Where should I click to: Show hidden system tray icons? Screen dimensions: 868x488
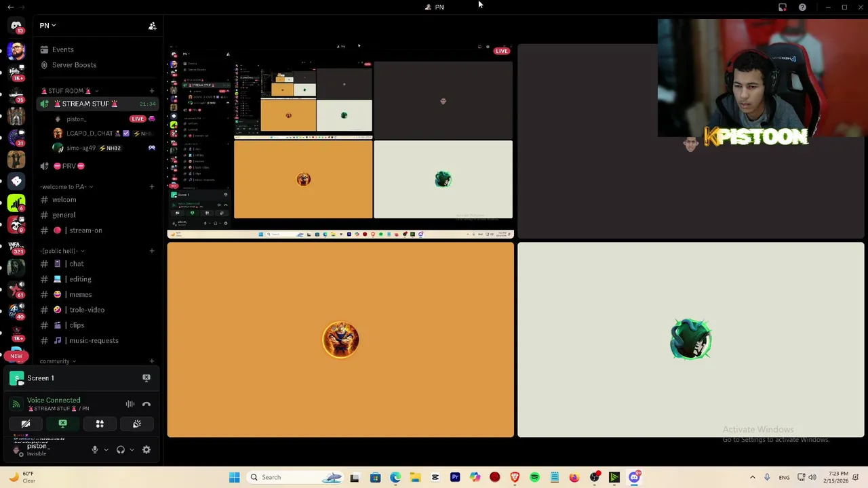(x=752, y=477)
